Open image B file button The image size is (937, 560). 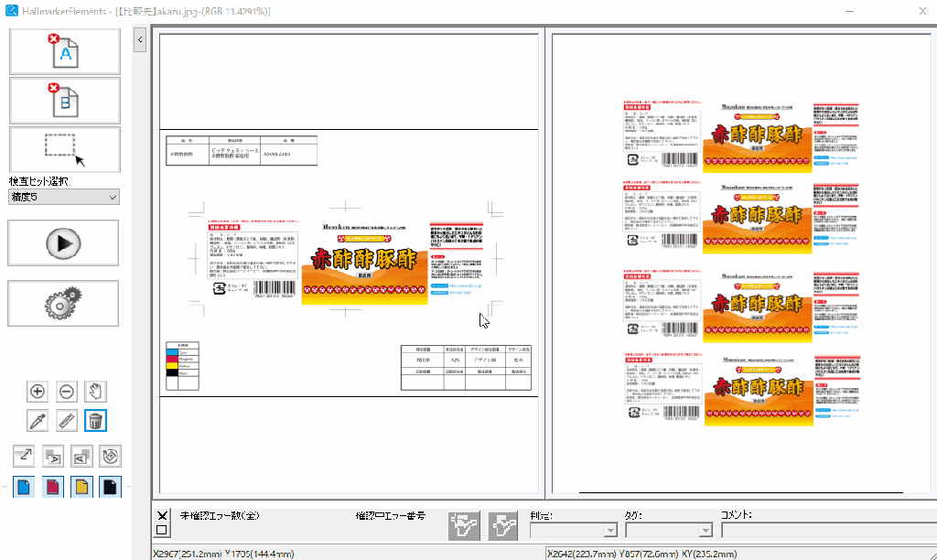[x=65, y=101]
